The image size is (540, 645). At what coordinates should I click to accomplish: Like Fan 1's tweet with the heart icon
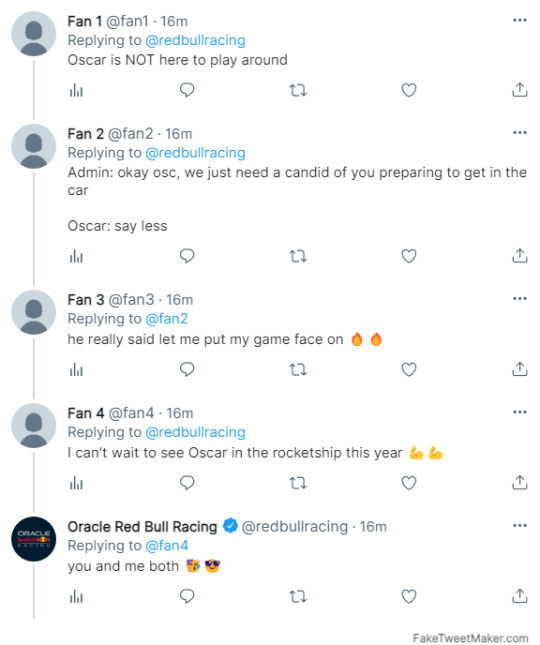(x=409, y=90)
